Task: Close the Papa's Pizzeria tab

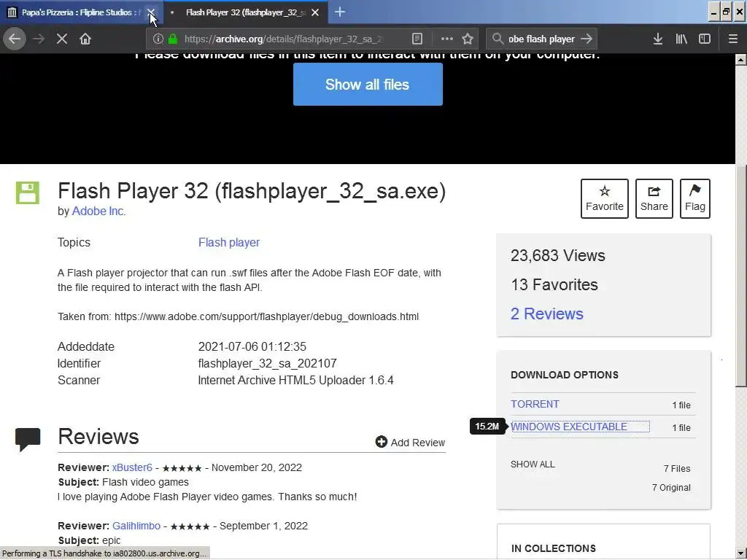Action: click(151, 12)
